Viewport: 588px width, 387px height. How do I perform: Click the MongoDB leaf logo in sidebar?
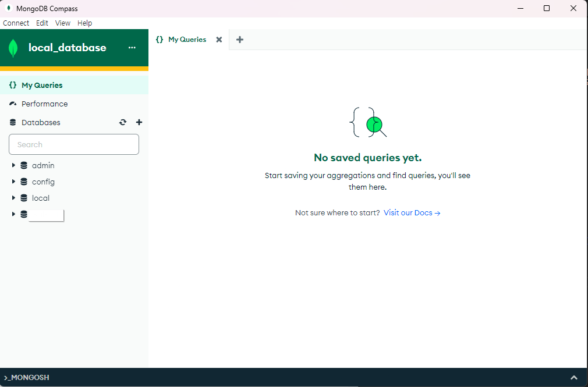tap(13, 48)
